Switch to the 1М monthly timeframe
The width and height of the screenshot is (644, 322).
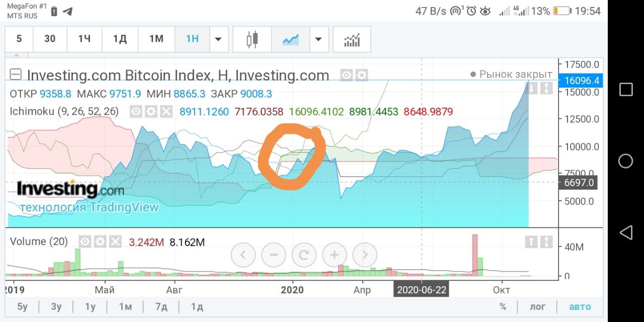click(x=156, y=39)
